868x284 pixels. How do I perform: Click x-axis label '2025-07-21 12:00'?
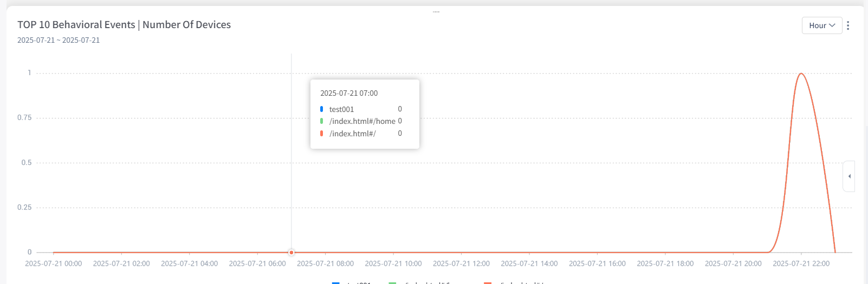pyautogui.click(x=462, y=263)
